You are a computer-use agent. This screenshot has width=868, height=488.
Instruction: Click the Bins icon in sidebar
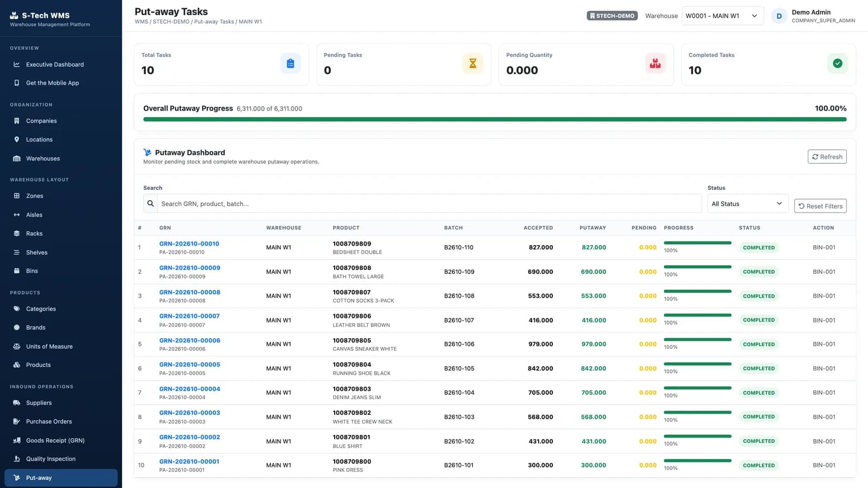17,271
